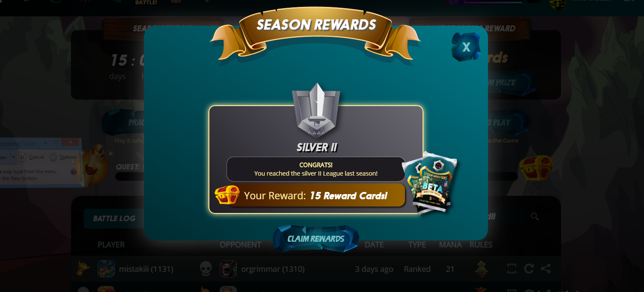
Task: Open the Snipping Tool help icon
Action: 73,172
